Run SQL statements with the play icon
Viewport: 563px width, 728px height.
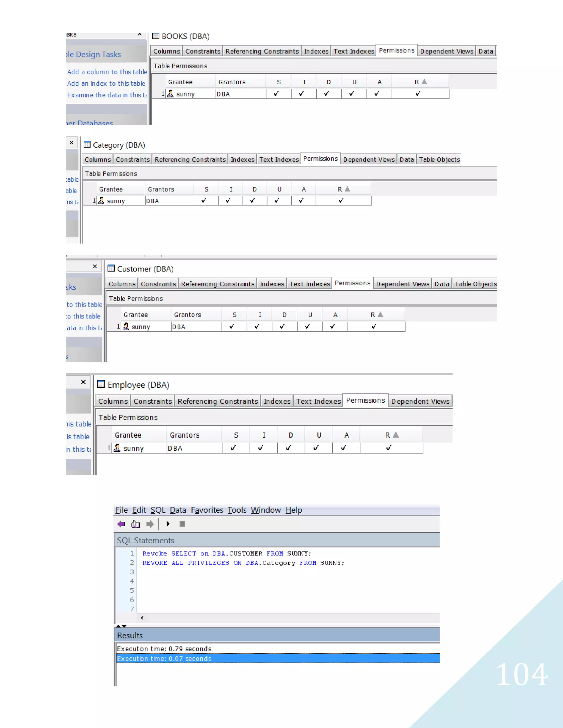168,524
